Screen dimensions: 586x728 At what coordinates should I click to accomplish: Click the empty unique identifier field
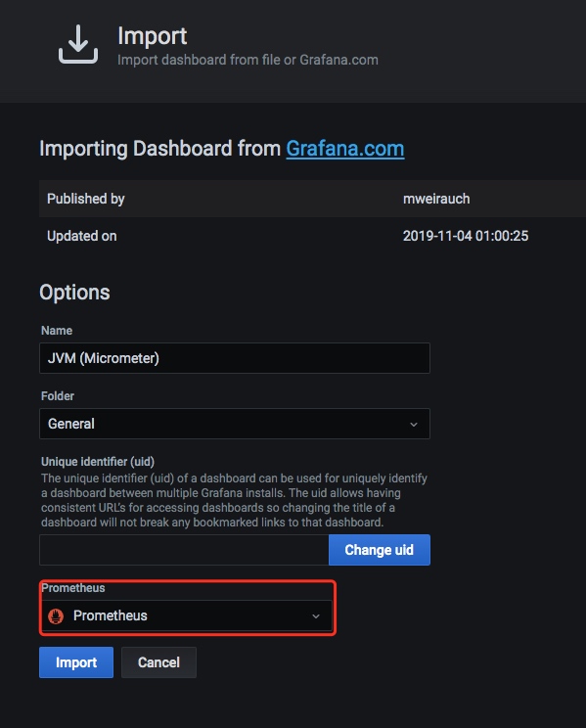(184, 550)
